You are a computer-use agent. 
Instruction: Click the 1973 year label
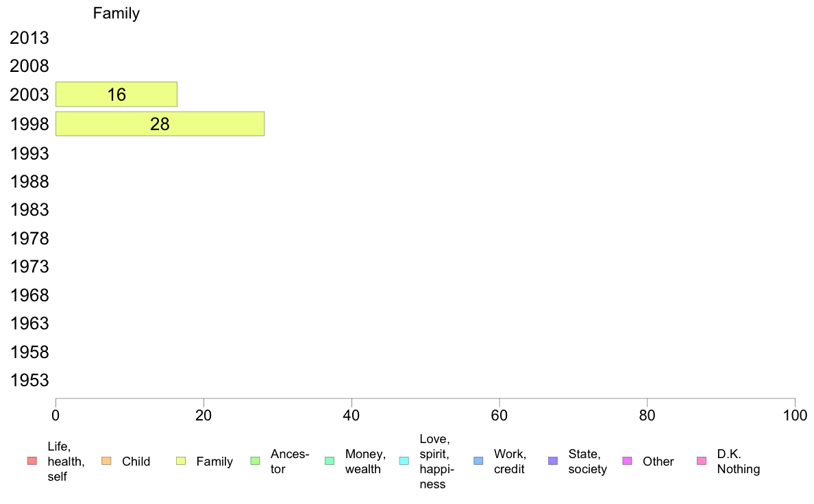pos(29,267)
